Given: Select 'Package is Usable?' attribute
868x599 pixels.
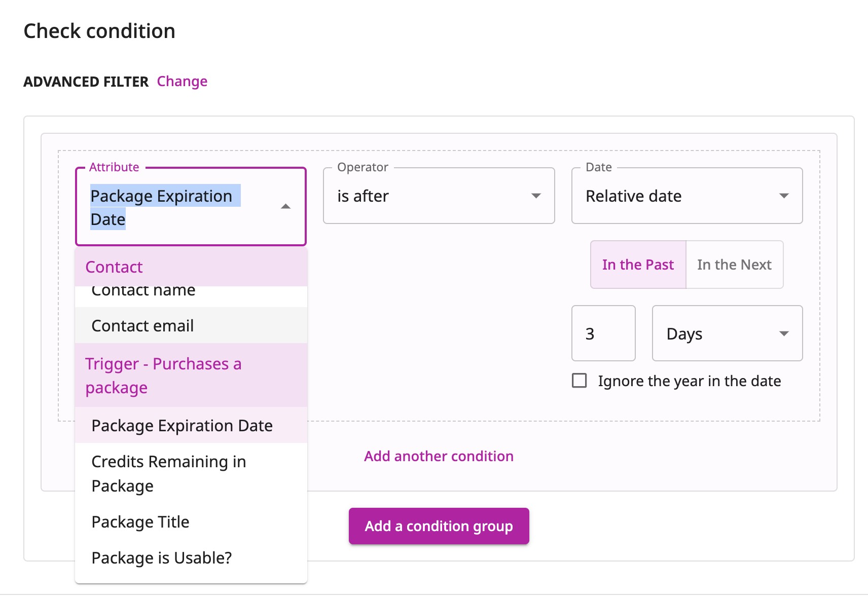Looking at the screenshot, I should 161,557.
